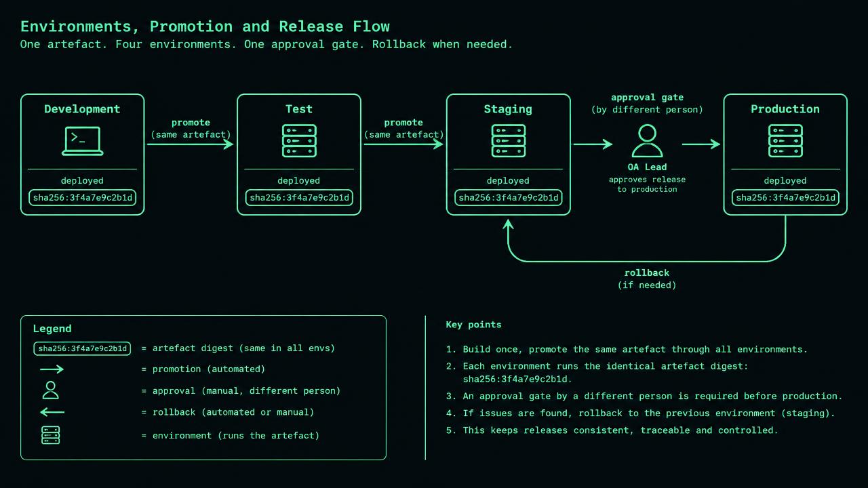868x488 pixels.
Task: Click the Production heading
Action: (x=785, y=109)
